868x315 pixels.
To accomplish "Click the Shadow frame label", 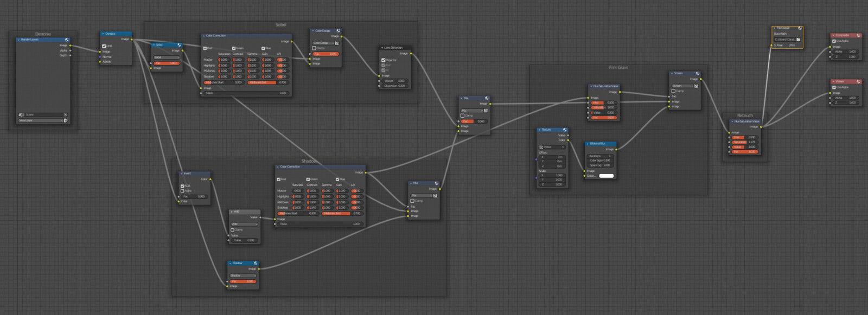I will pos(309,162).
